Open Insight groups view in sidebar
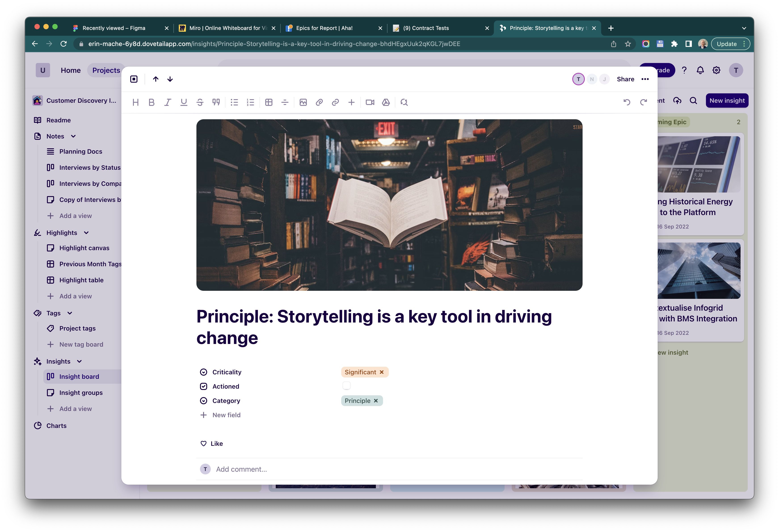This screenshot has width=779, height=532. pyautogui.click(x=81, y=393)
